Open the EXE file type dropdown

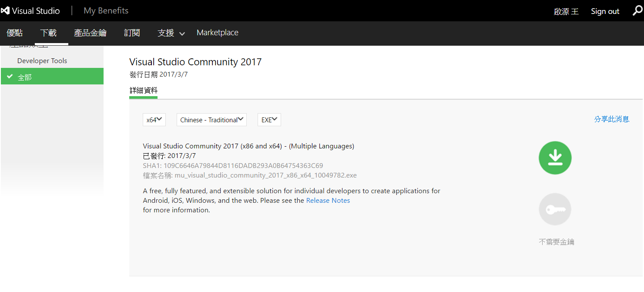point(269,120)
